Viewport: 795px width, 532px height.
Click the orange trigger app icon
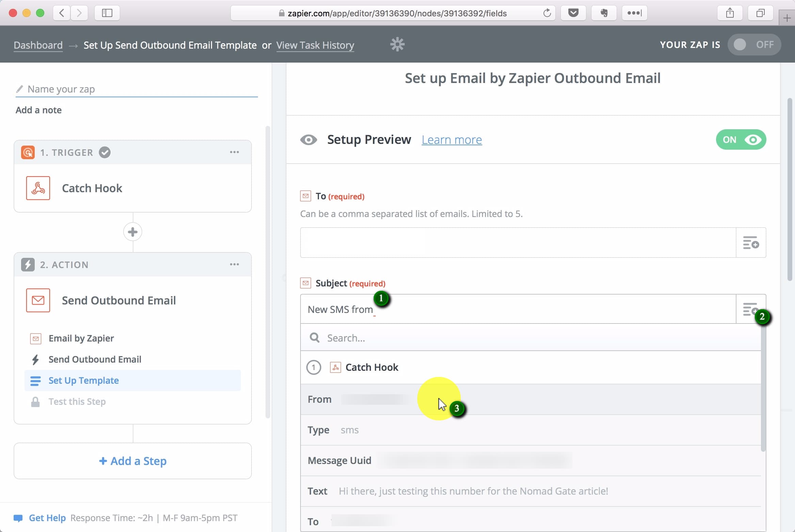pyautogui.click(x=28, y=152)
